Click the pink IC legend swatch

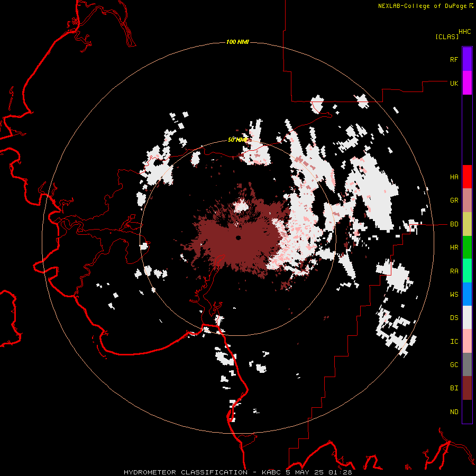(467, 341)
